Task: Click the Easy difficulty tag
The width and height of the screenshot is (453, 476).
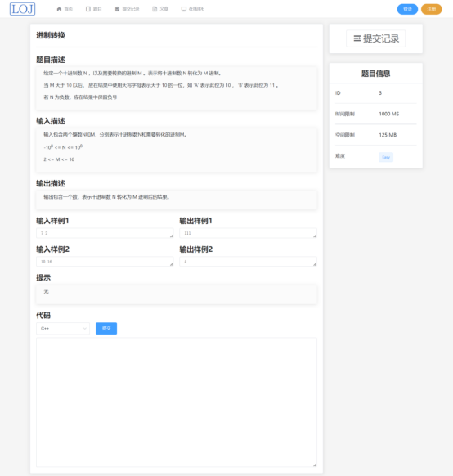Action: tap(386, 157)
